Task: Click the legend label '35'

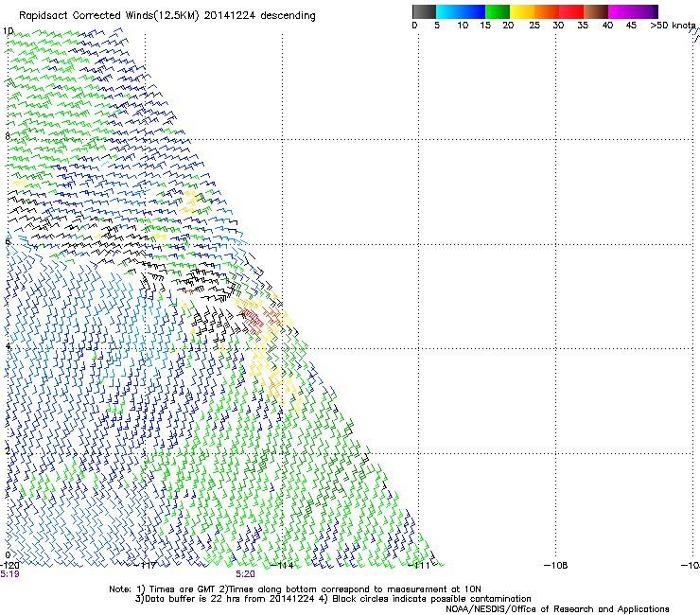Action: point(583,26)
